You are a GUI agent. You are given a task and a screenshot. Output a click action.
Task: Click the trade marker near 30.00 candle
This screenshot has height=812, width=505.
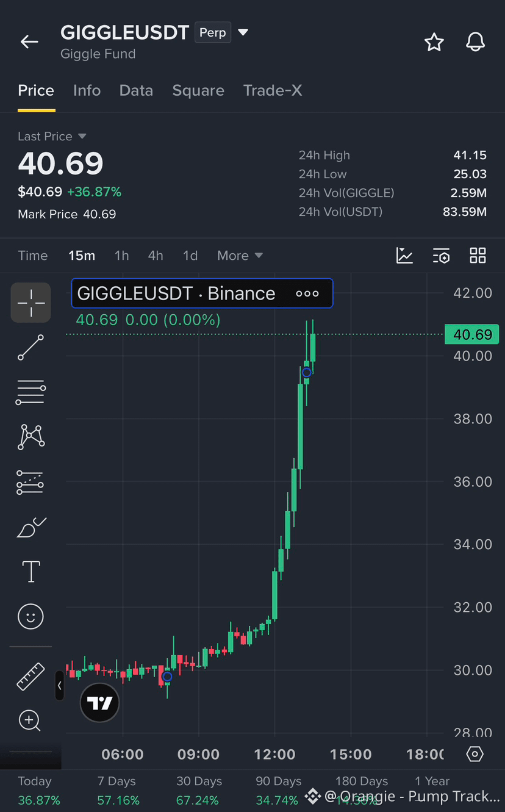167,676
